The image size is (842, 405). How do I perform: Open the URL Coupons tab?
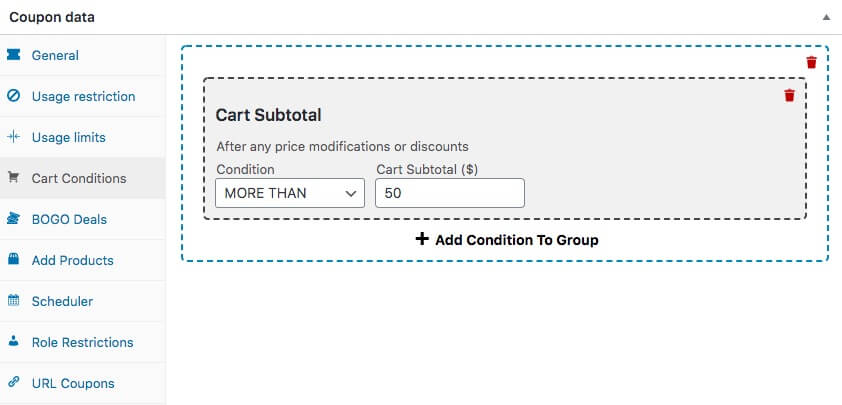pyautogui.click(x=73, y=383)
